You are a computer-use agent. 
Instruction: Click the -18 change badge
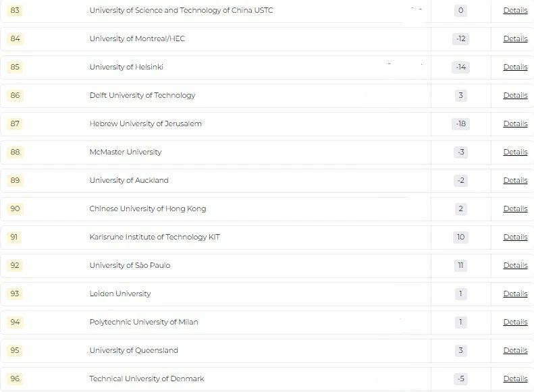coord(461,124)
